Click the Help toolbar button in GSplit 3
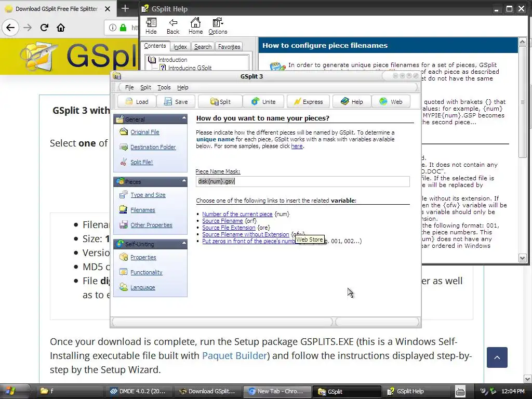This screenshot has width=532, height=399. 352,101
